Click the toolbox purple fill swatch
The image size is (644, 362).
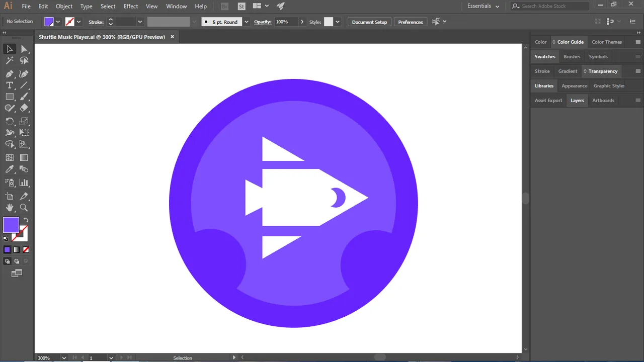(x=11, y=225)
